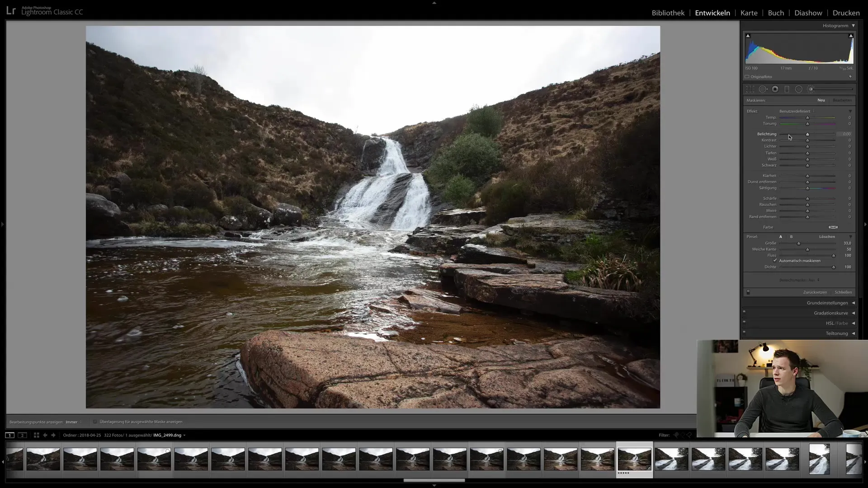The width and height of the screenshot is (868, 488).
Task: Drag the Belichtung slider
Action: click(x=807, y=133)
